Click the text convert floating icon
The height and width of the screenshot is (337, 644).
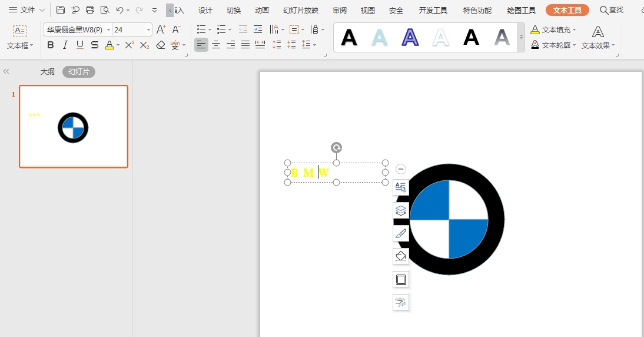[400, 302]
